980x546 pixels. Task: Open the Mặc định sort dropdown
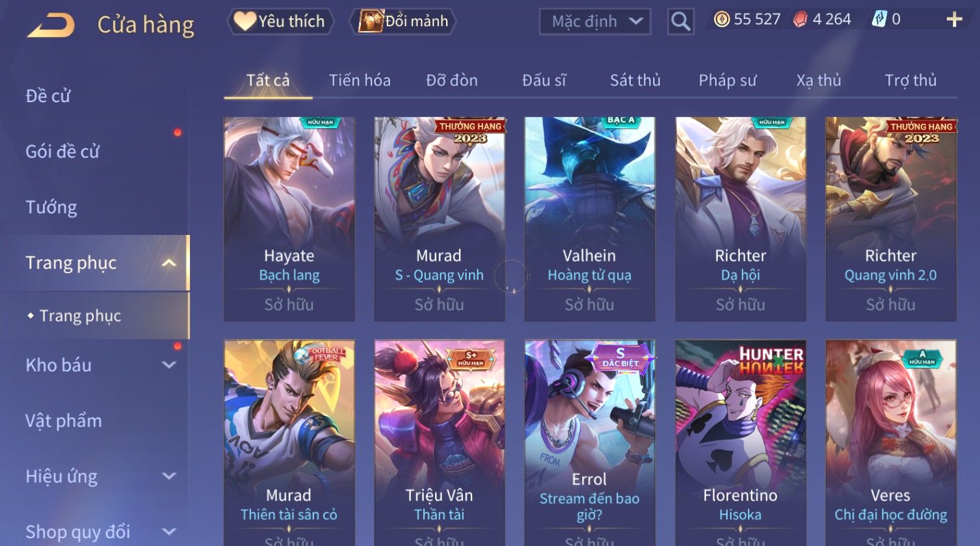(x=595, y=21)
